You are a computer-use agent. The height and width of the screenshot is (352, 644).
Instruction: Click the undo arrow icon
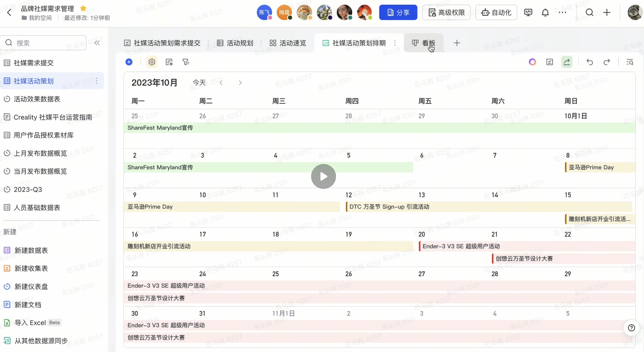click(589, 62)
